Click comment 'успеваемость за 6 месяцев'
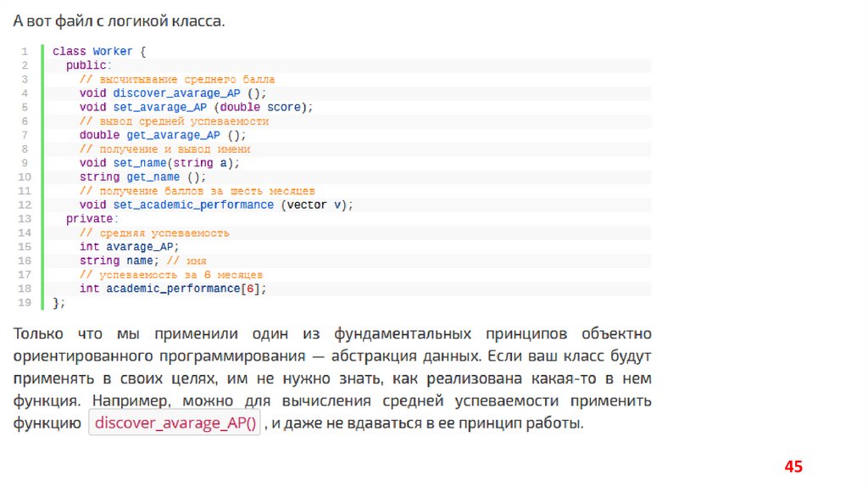 [171, 275]
